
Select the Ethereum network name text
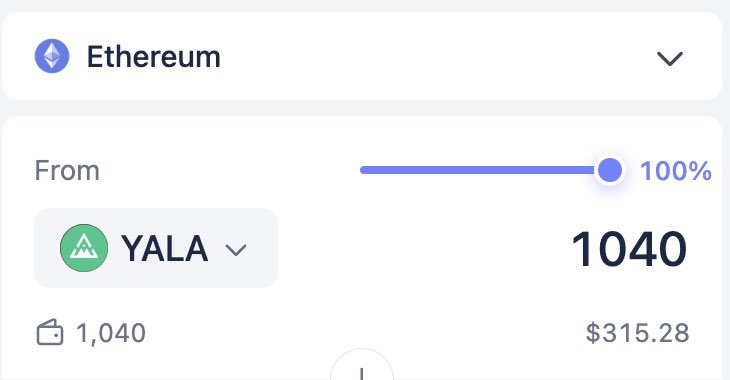coord(154,57)
